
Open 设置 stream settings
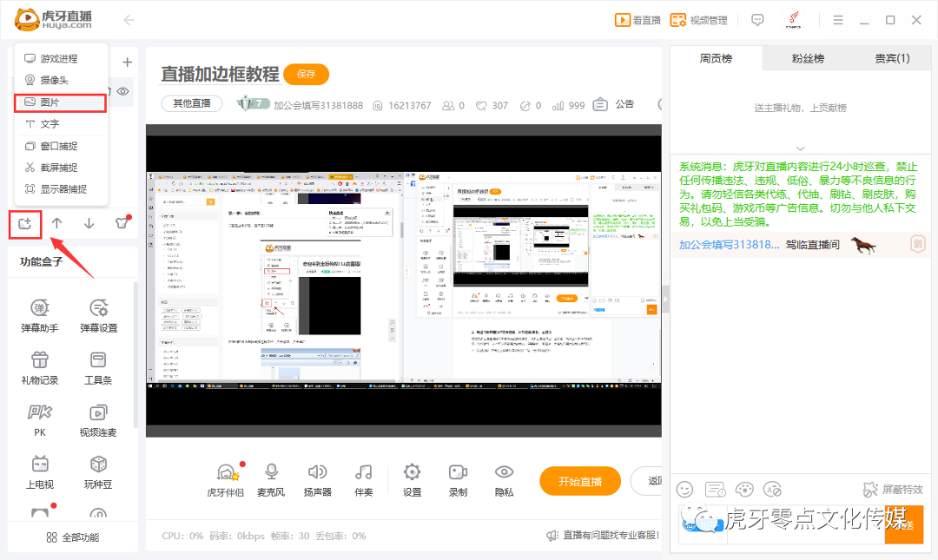coord(412,480)
